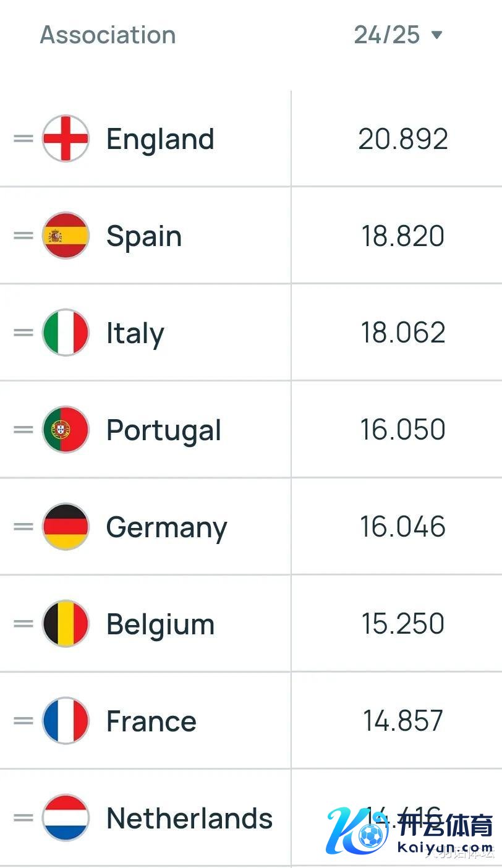The width and height of the screenshot is (502, 868).
Task: Open the 24/25 season dropdown
Action: pos(398,35)
